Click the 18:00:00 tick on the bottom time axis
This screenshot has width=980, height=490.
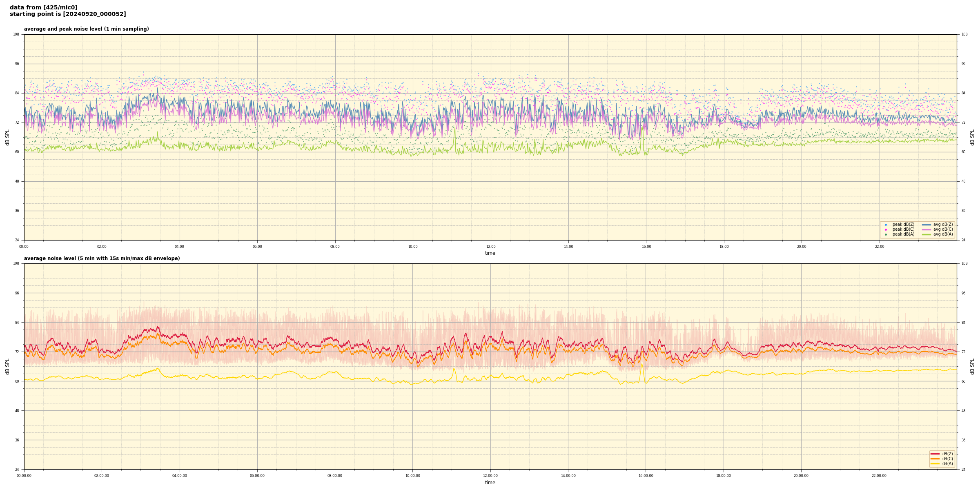(723, 476)
